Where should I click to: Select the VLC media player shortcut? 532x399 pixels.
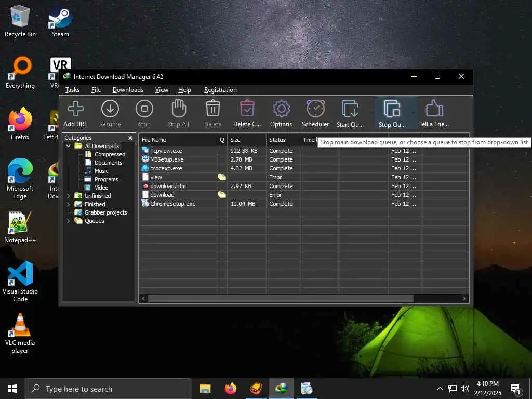pos(20,334)
